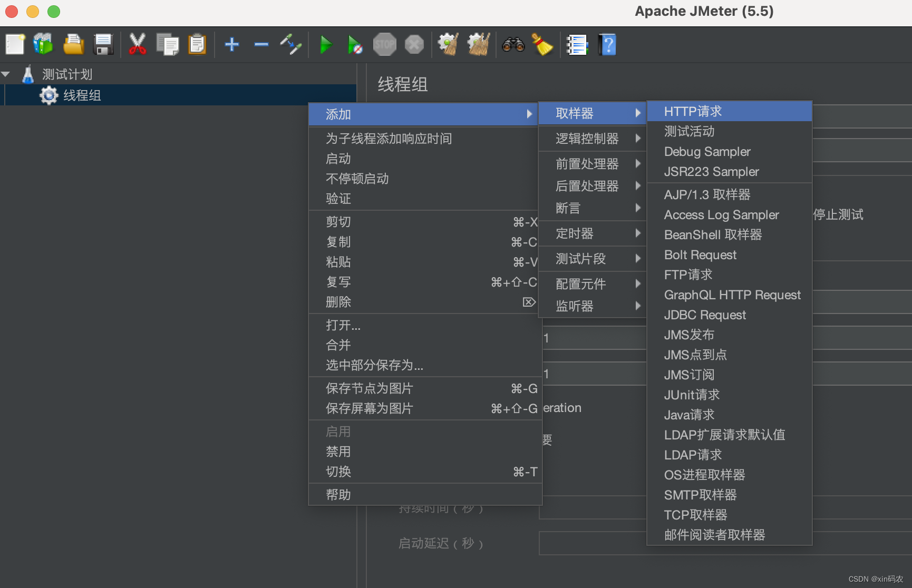Open JMeter help (question mark icon)
The height and width of the screenshot is (588, 912).
click(x=607, y=44)
